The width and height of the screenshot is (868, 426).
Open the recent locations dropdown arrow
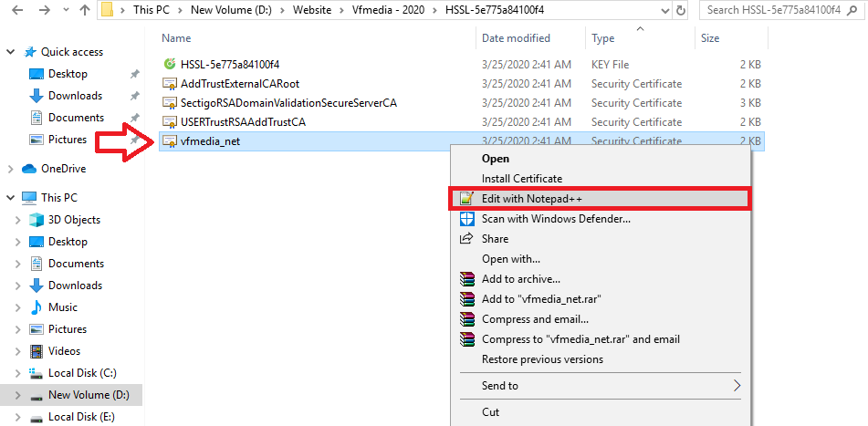pos(66,11)
